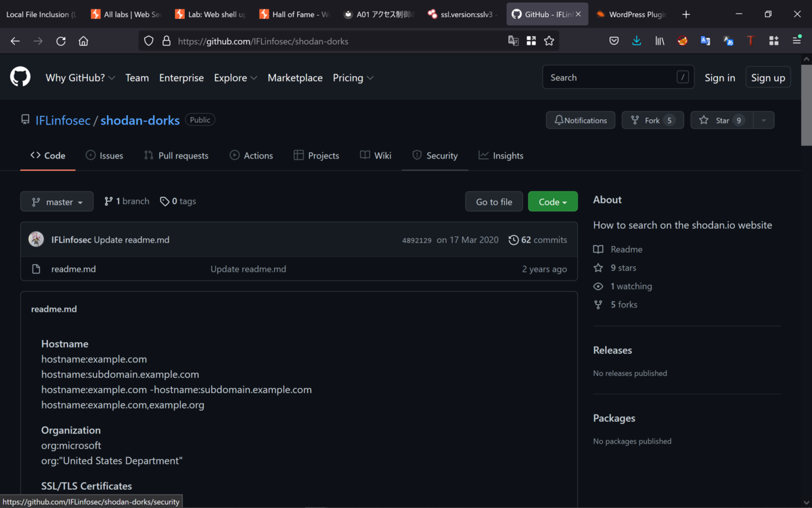The image size is (812, 508).
Task: Click commit history clock icon
Action: pyautogui.click(x=514, y=240)
